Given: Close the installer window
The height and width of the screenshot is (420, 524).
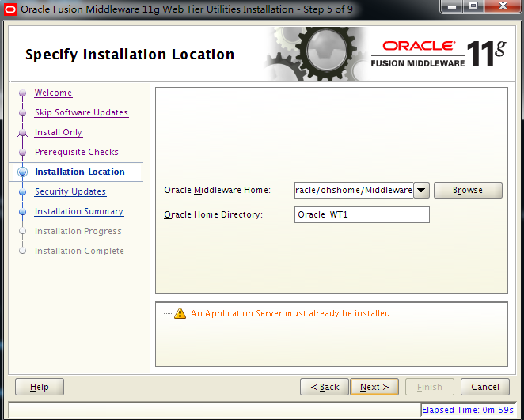Looking at the screenshot, I should [502, 7].
